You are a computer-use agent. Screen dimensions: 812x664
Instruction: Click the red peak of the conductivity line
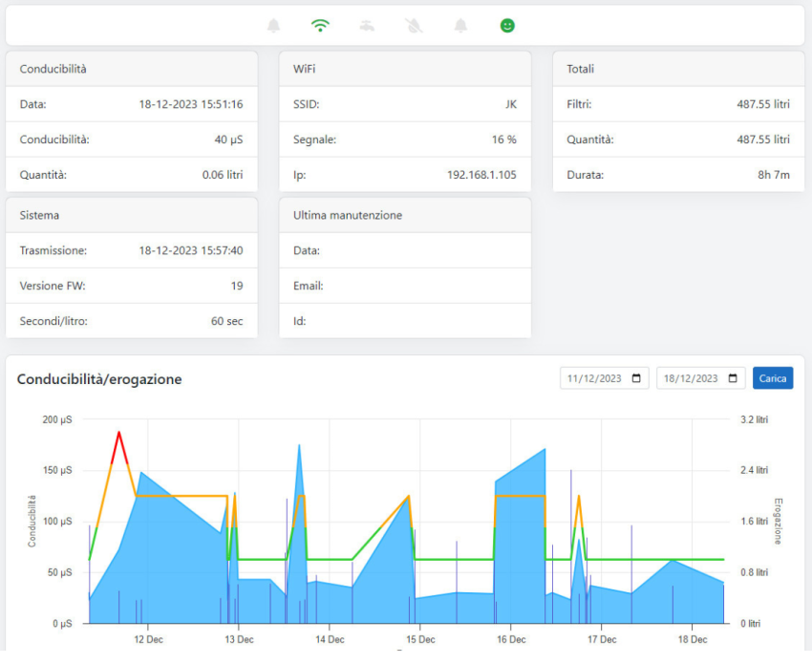(x=119, y=433)
